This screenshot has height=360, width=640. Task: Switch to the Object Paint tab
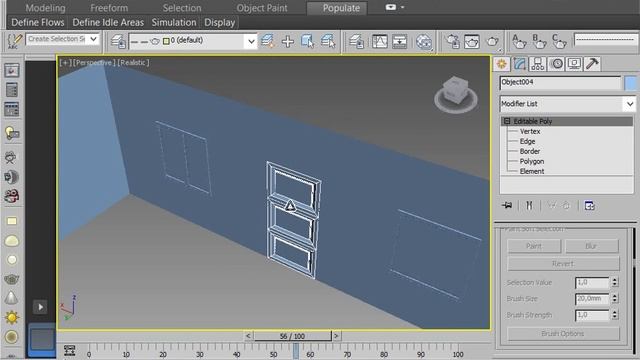click(x=262, y=8)
